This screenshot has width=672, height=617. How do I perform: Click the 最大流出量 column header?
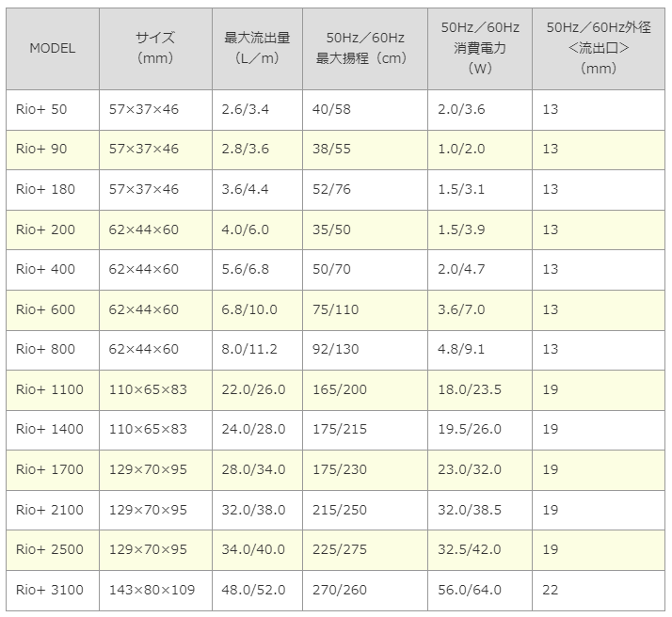click(257, 48)
